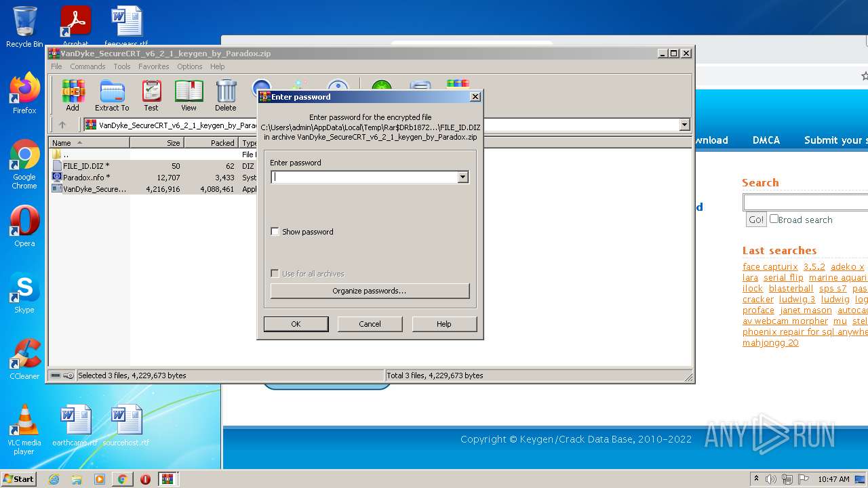The height and width of the screenshot is (488, 868).
Task: Open the CCleaner desktop shortcut
Action: [x=24, y=359]
